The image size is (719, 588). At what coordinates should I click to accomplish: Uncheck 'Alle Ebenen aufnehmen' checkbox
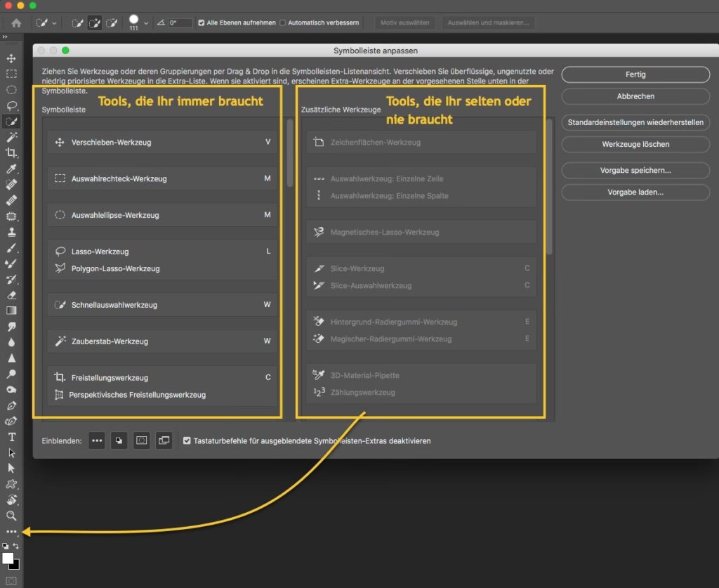(202, 22)
